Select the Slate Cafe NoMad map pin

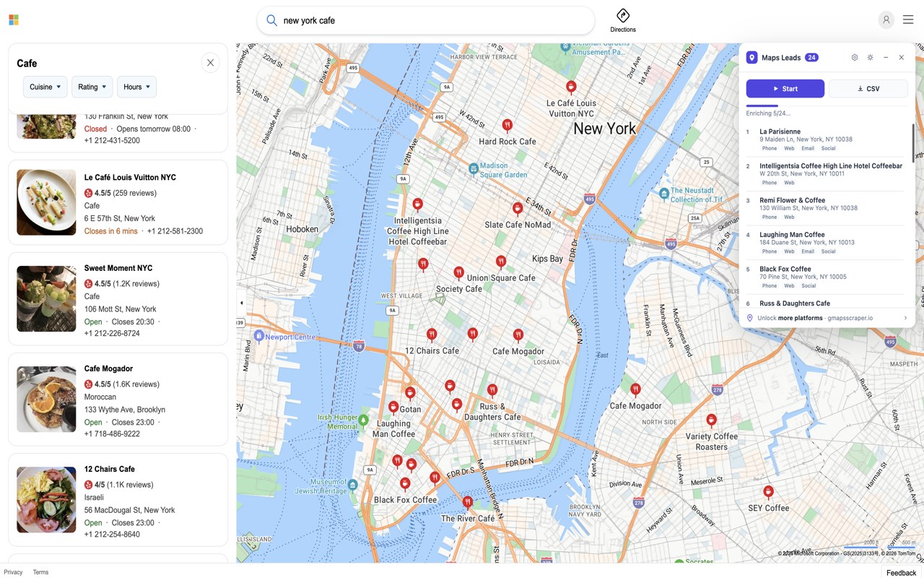517,210
